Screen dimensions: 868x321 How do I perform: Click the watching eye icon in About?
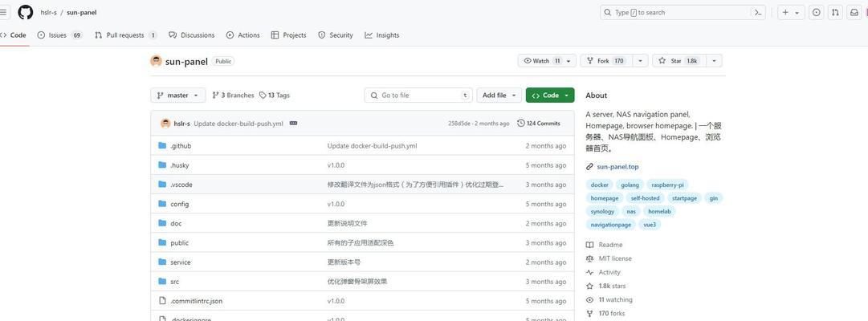click(589, 299)
